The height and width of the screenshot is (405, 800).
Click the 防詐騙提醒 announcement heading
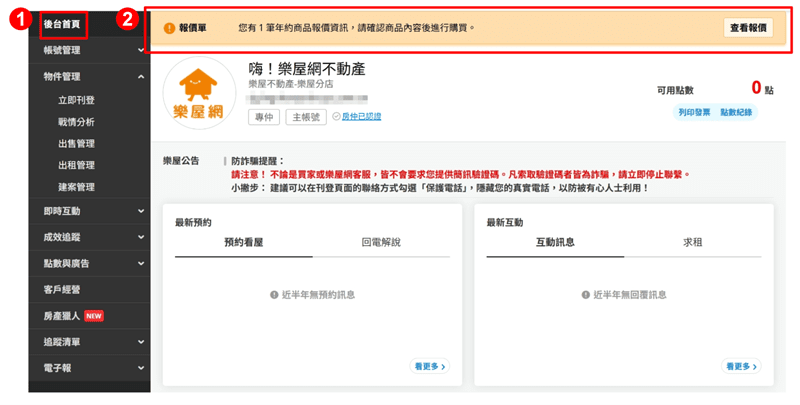(258, 161)
